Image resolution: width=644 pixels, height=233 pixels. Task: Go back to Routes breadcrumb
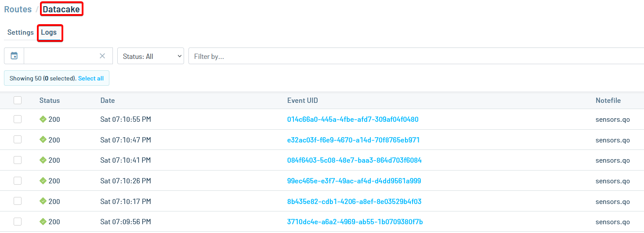18,9
